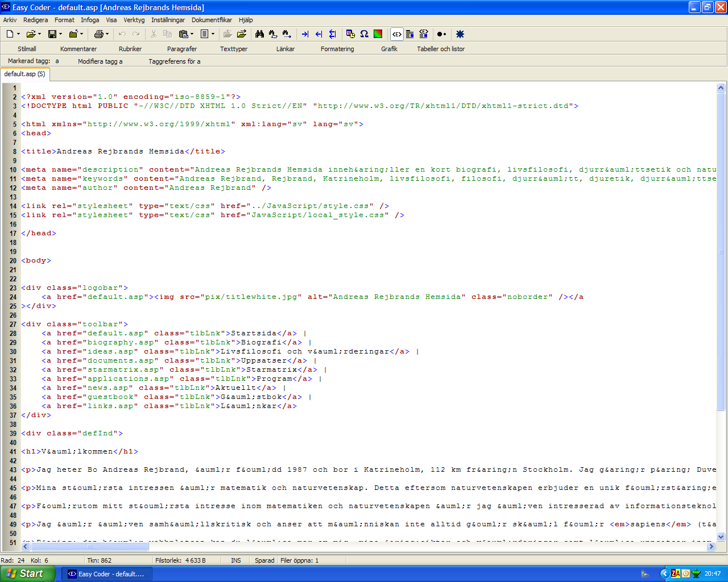
Task: Open the Inställningar menu
Action: tap(168, 20)
